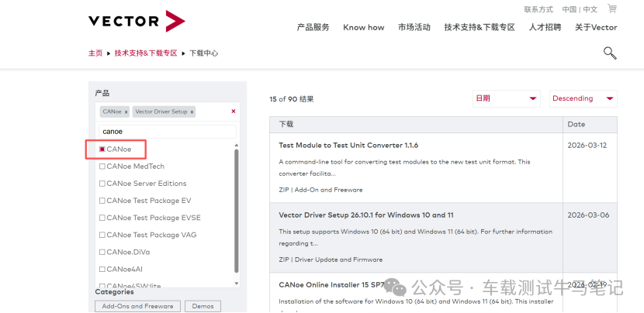Click ZIP | Add-On and Freeware text
Screen dimensions: 644x313
point(320,190)
